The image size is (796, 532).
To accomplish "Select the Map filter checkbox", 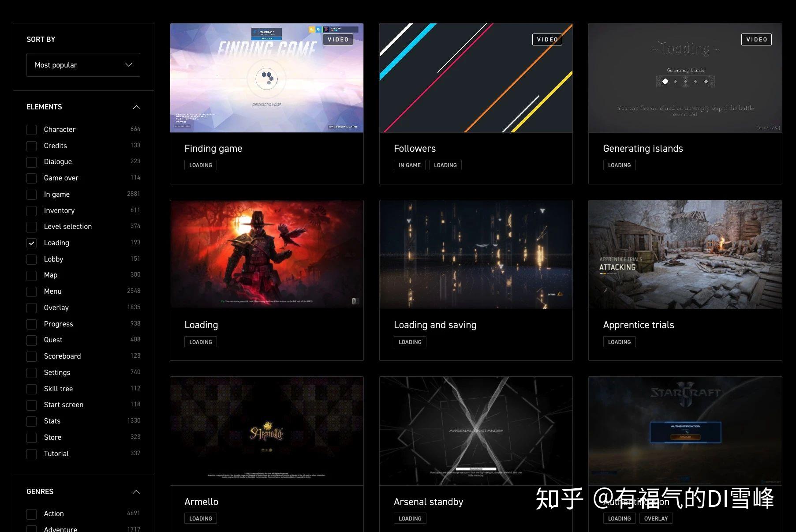I will tap(31, 275).
